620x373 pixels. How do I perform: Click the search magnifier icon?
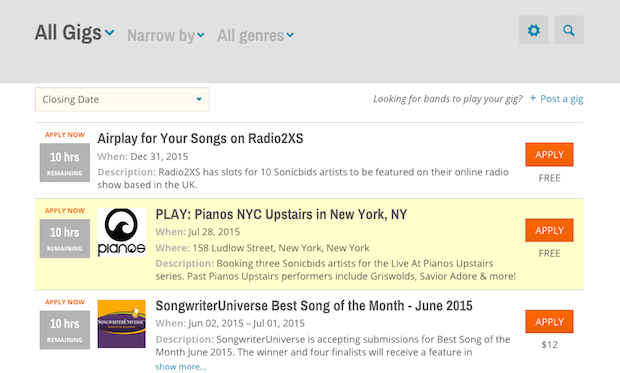(569, 30)
